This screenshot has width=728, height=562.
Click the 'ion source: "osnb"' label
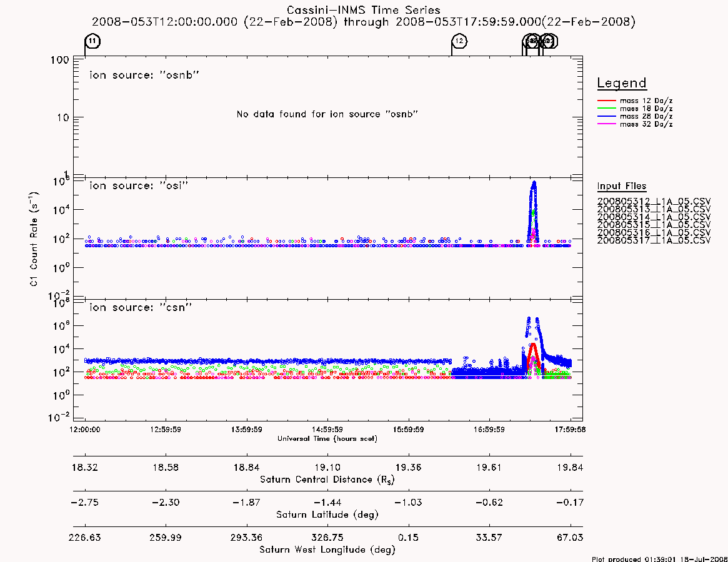[x=144, y=75]
